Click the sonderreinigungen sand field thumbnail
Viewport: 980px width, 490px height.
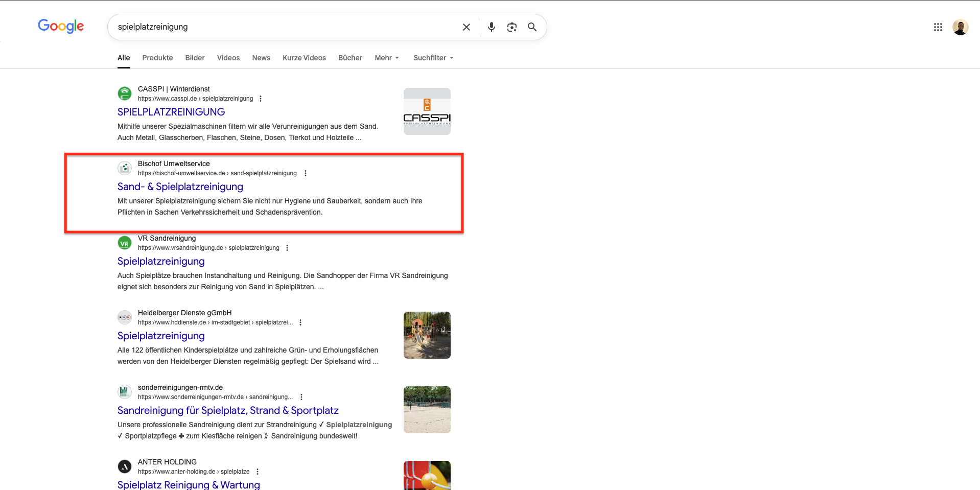[427, 410]
